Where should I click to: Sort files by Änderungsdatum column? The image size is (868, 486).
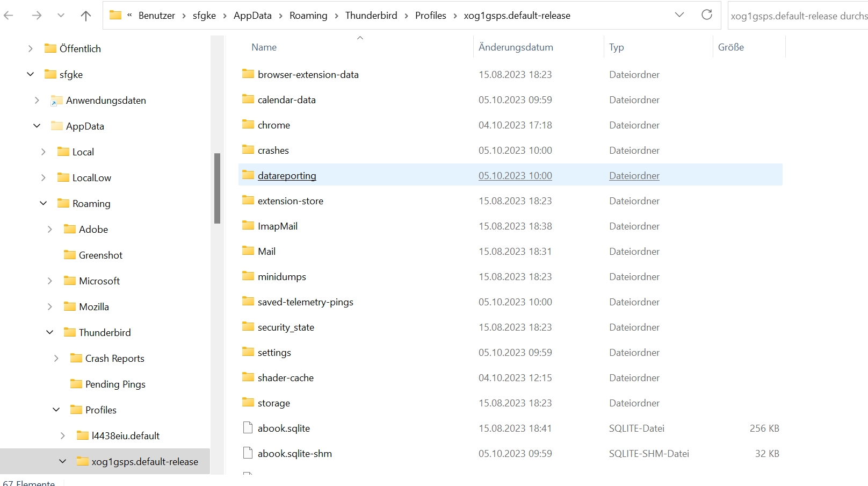[516, 47]
